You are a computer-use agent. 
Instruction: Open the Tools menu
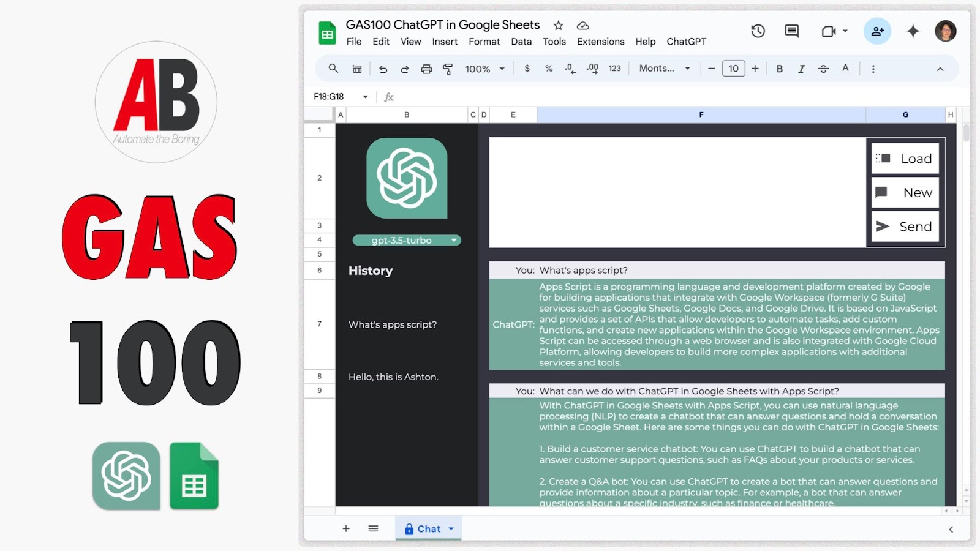554,42
